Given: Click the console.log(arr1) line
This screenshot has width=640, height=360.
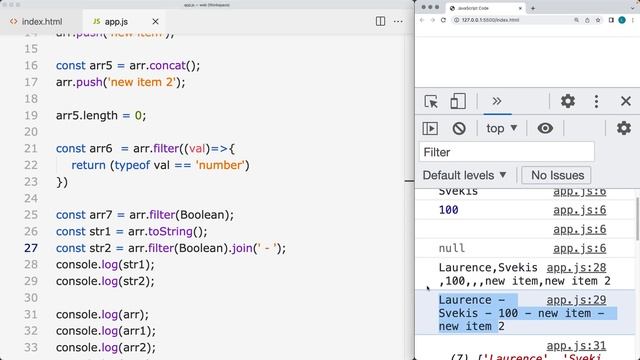Looking at the screenshot, I should (106, 331).
